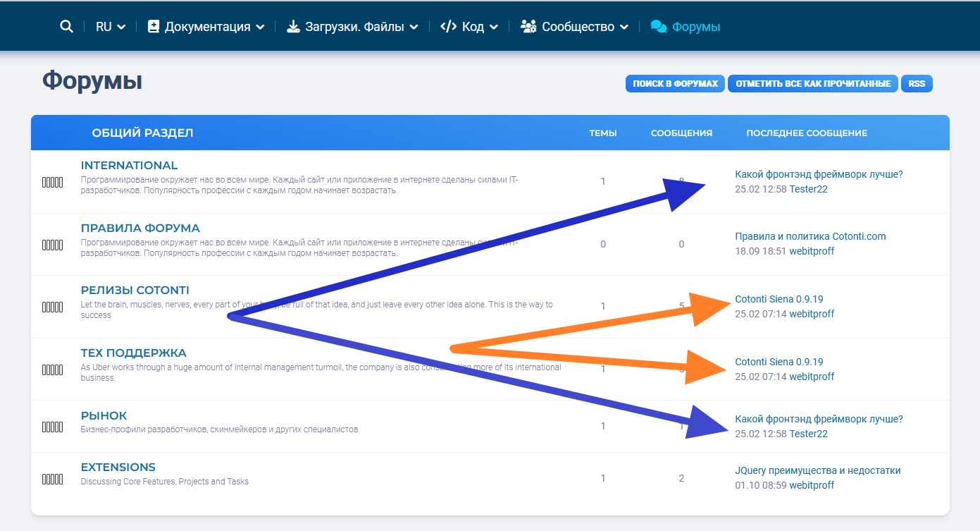Open the Код navigation menu
This screenshot has height=531, width=980.
473,27
